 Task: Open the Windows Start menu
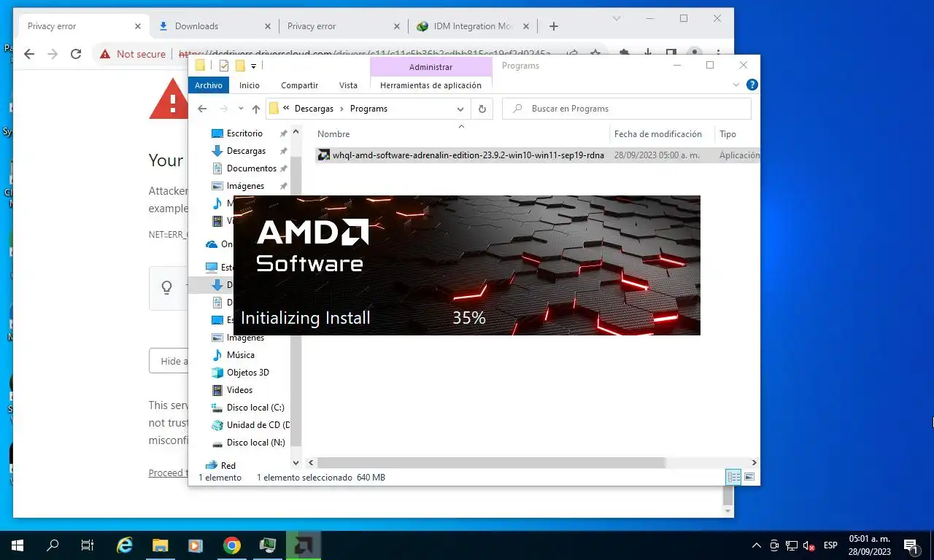18,545
